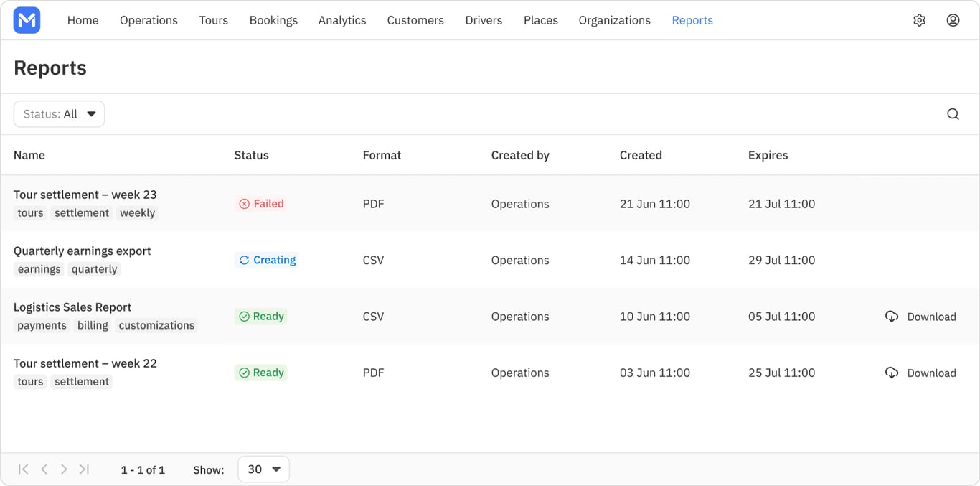
Task: Download the Logistics Sales Report text link
Action: pyautogui.click(x=931, y=317)
